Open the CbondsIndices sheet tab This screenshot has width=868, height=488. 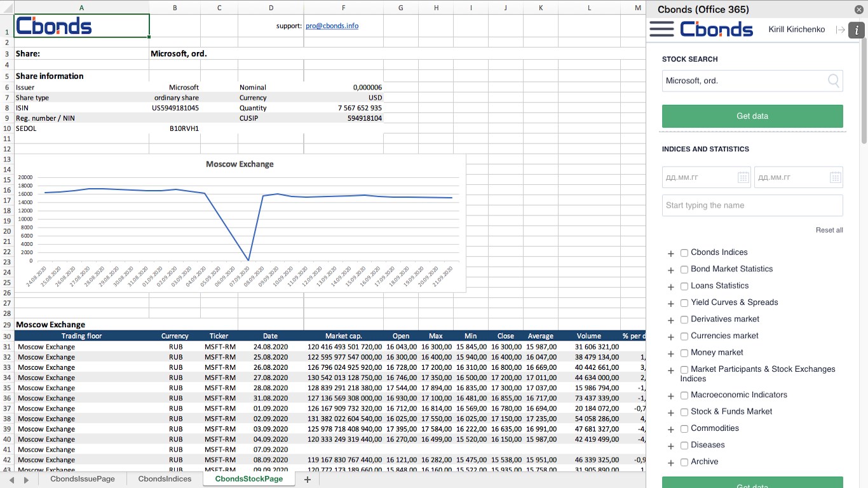(165, 479)
